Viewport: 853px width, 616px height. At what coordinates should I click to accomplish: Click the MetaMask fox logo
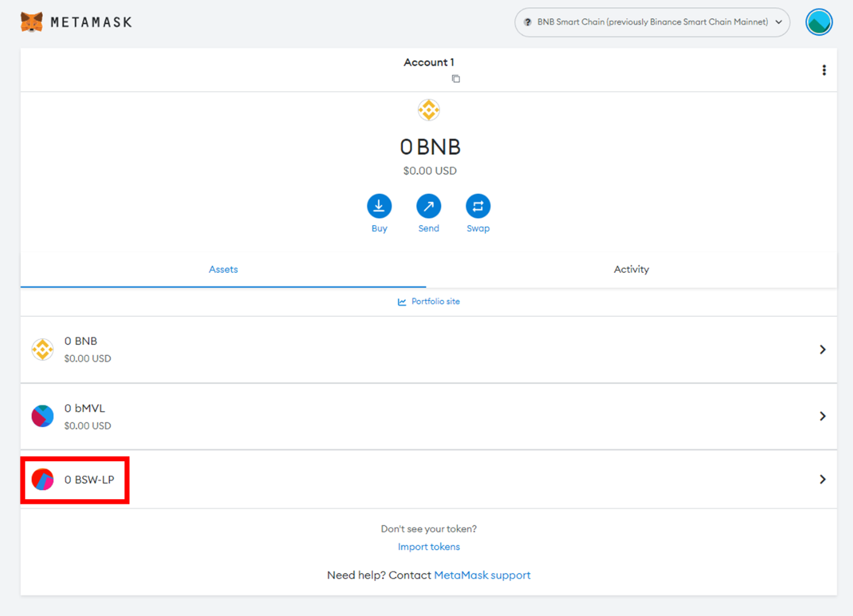click(x=31, y=22)
